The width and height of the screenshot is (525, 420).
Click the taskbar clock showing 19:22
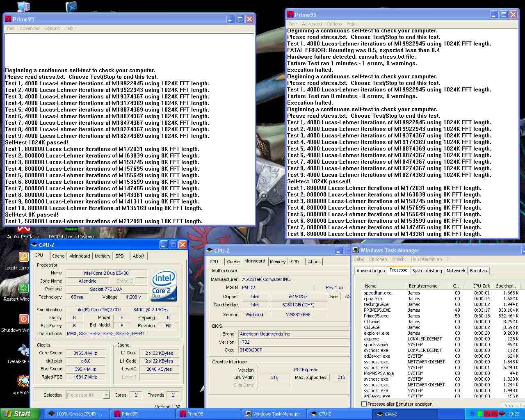514,414
